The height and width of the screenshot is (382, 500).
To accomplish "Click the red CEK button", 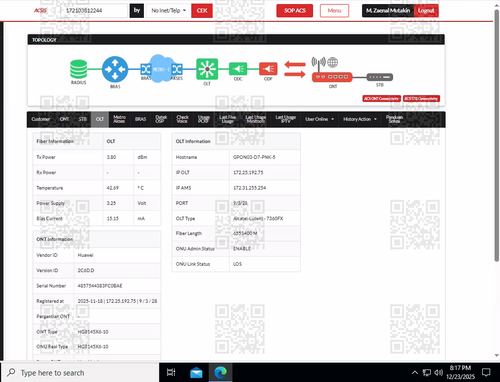I will pos(202,11).
